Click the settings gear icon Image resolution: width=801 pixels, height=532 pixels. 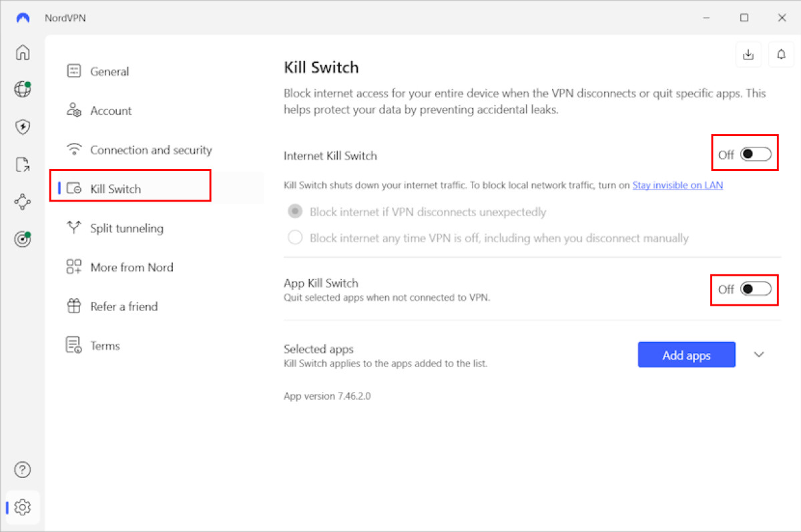pyautogui.click(x=23, y=507)
